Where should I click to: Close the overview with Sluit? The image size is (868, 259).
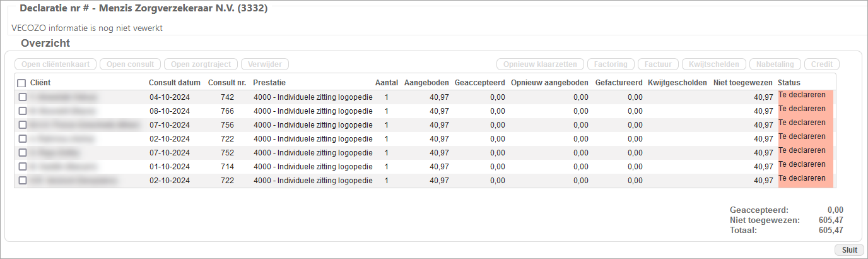849,250
